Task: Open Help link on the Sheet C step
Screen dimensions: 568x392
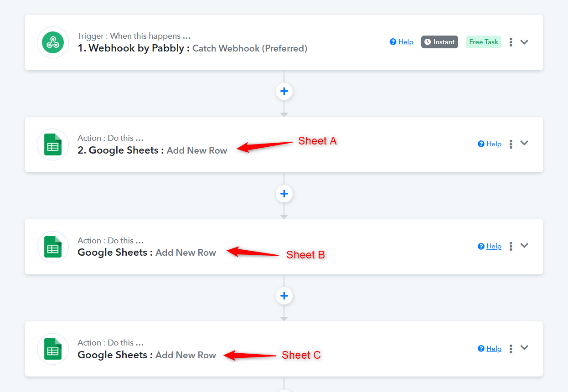Action: point(490,349)
